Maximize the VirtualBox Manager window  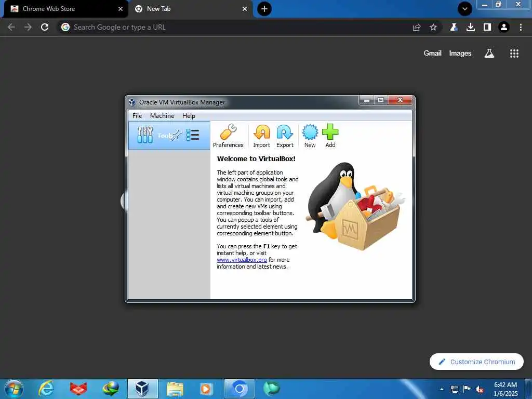381,100
